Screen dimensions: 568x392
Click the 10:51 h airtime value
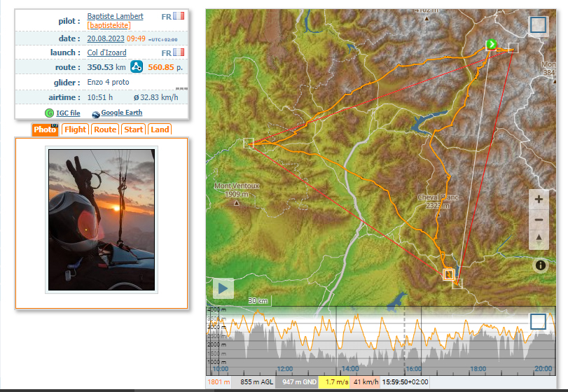click(100, 97)
